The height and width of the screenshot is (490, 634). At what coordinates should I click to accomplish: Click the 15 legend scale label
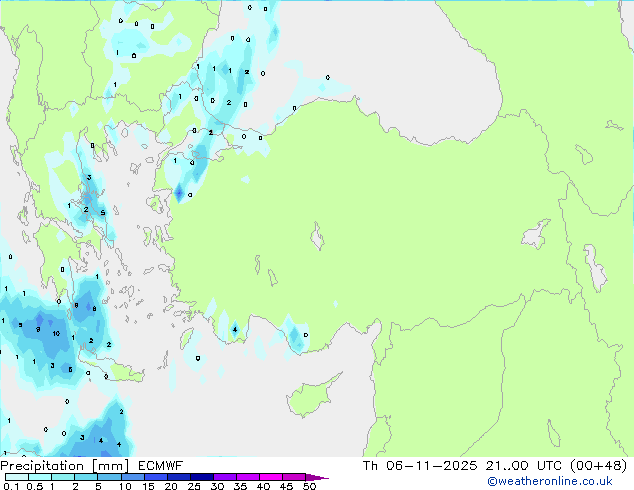[x=148, y=486]
